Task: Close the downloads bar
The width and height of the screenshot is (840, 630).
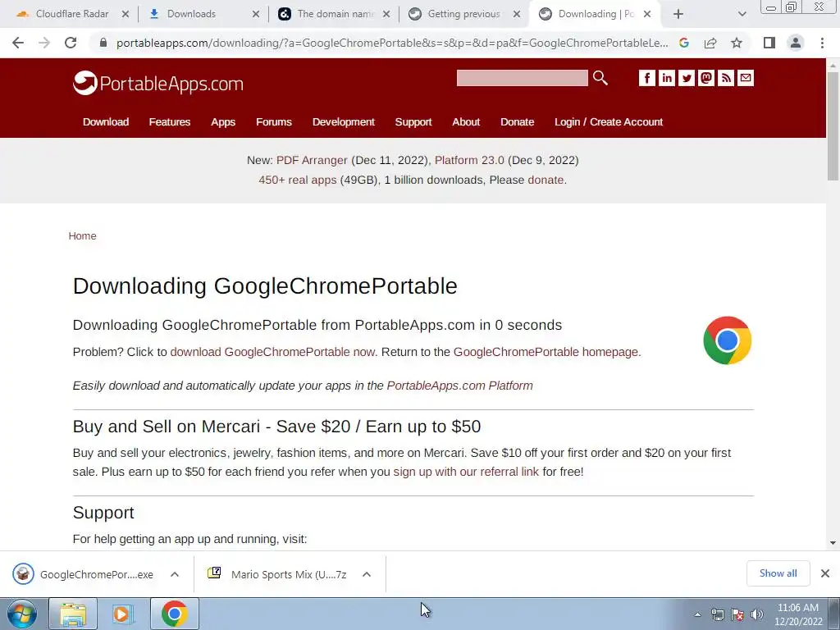Action: pos(825,573)
